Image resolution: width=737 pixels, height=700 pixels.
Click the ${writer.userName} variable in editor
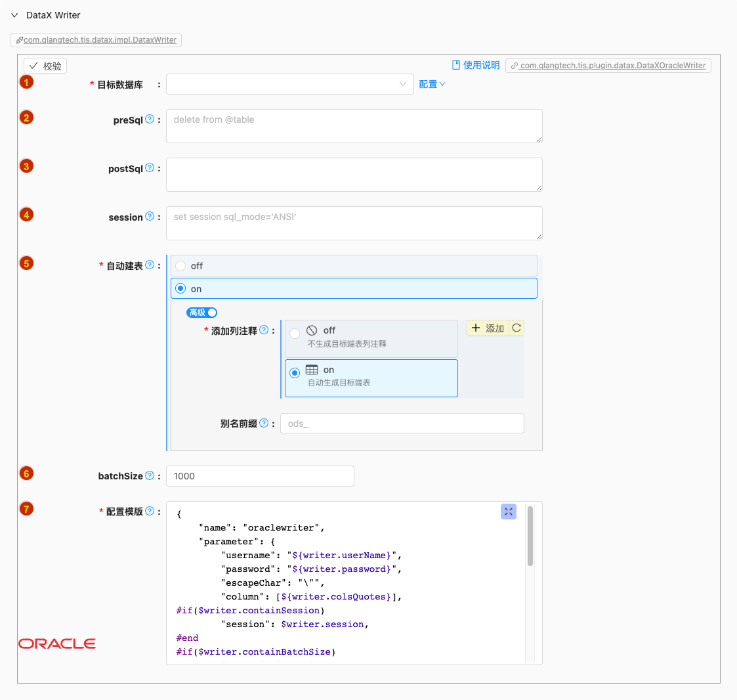(341, 556)
